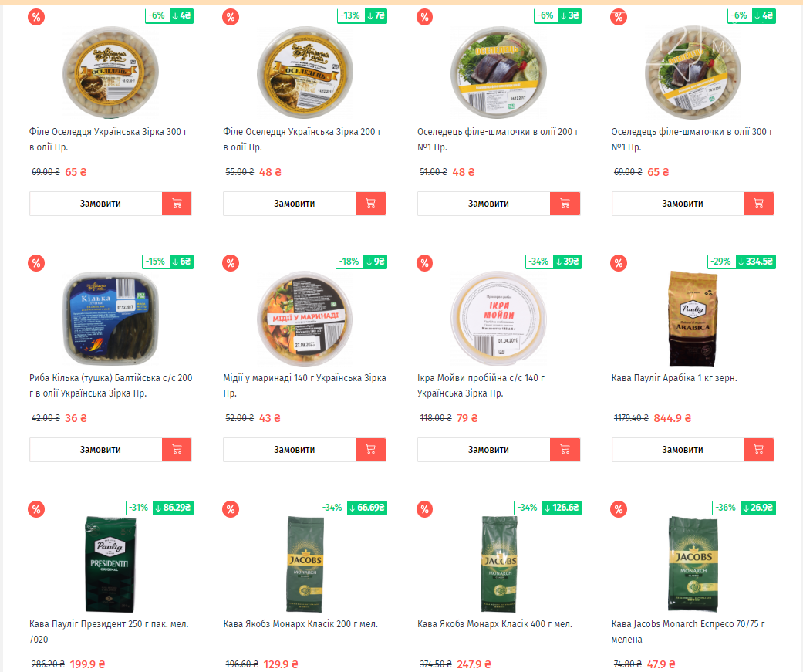
Task: Add Філе Оселедця 300 г to cart icon
Action: [x=177, y=204]
